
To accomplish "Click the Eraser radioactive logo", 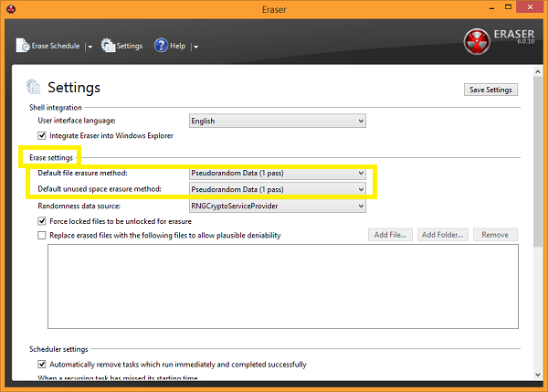I will (477, 42).
